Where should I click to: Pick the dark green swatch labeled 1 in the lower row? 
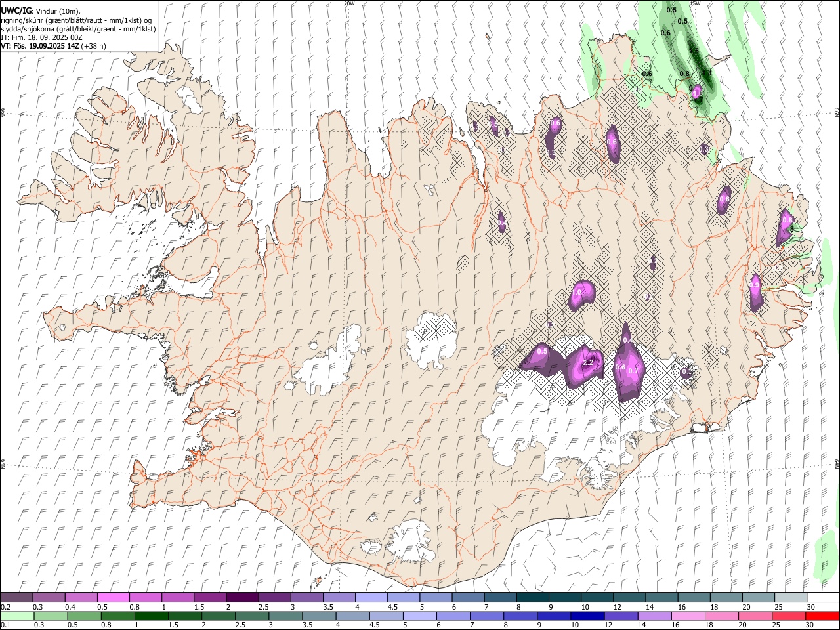pos(152,616)
